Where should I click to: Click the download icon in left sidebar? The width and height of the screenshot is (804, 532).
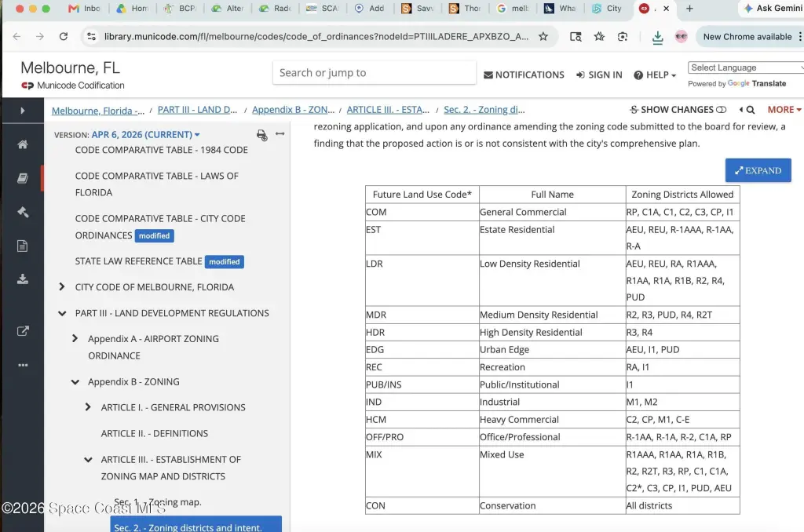(23, 279)
